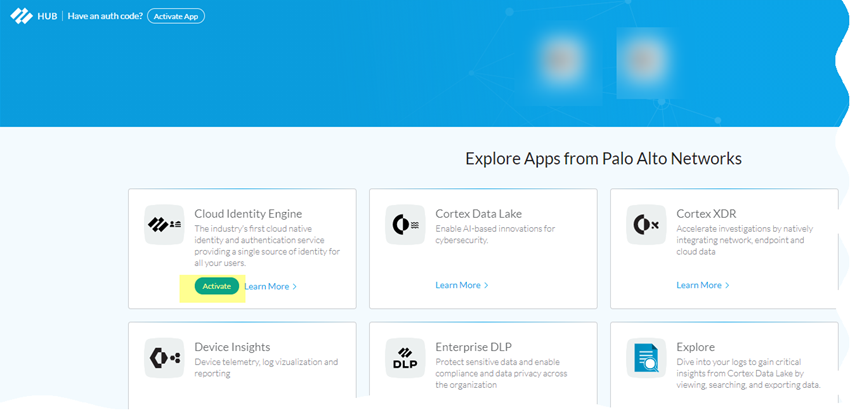Select the Cortex XDR app icon
This screenshot has width=850, height=410.
click(x=645, y=224)
